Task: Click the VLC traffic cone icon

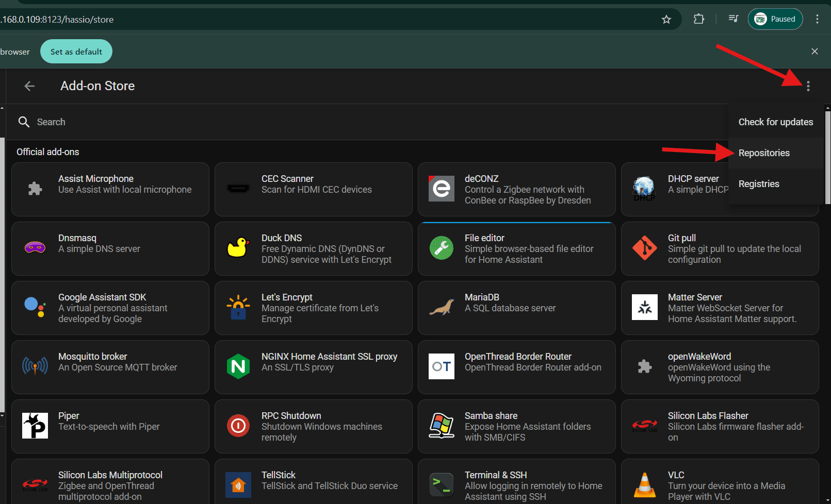Action: (x=644, y=485)
